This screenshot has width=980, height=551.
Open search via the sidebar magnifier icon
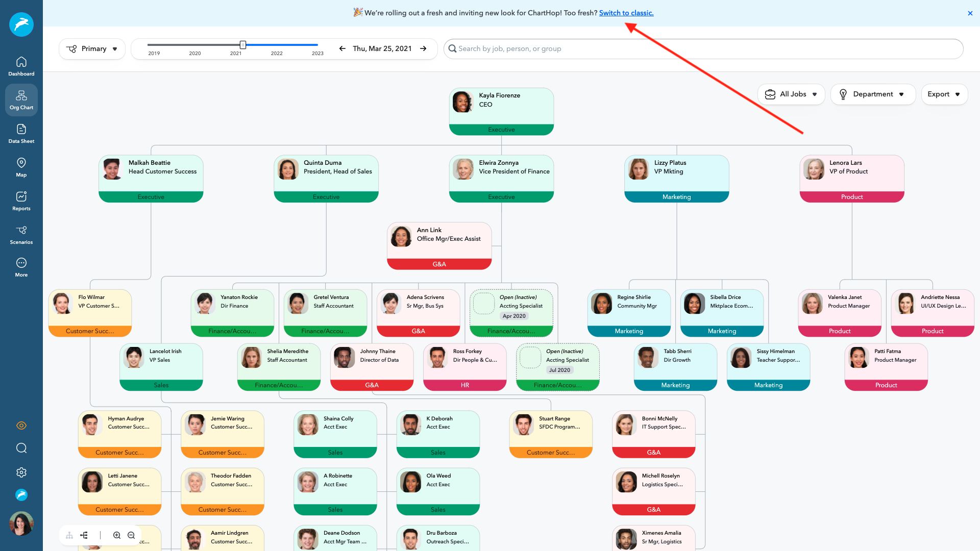21,448
